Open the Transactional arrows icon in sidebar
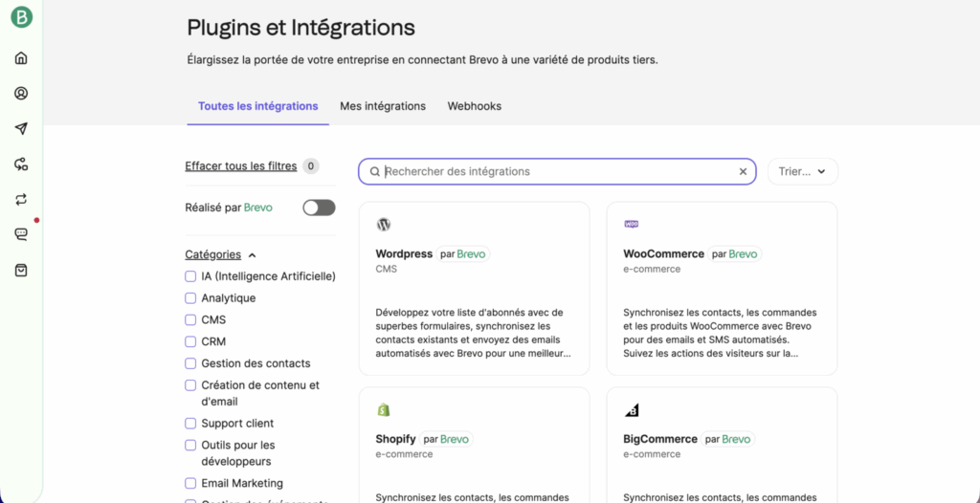The width and height of the screenshot is (980, 503). click(x=21, y=199)
